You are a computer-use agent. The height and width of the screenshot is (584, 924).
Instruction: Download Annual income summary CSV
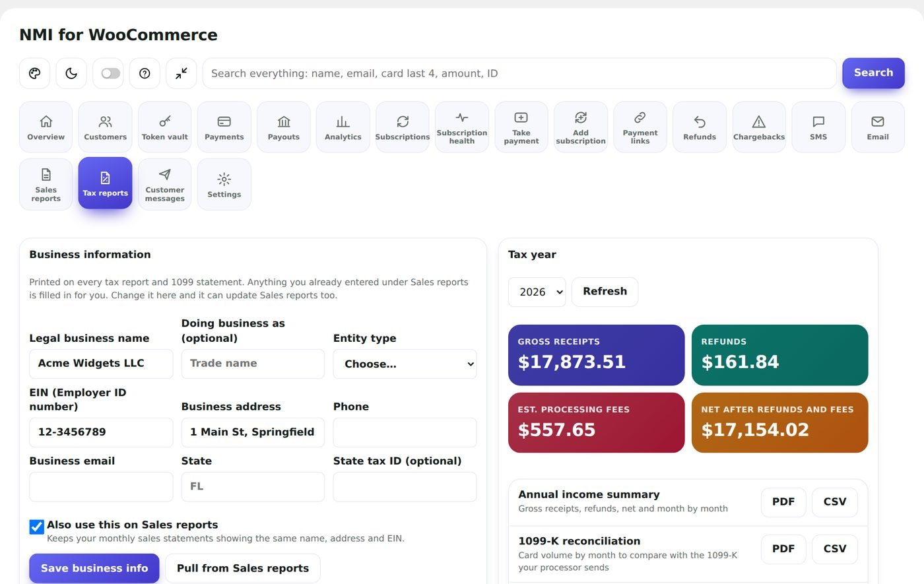click(835, 502)
